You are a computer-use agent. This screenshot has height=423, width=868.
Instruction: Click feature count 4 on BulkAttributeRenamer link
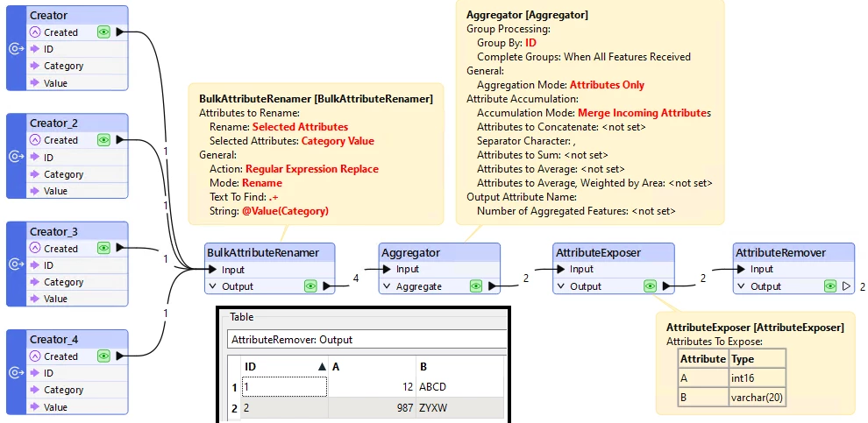click(x=356, y=278)
